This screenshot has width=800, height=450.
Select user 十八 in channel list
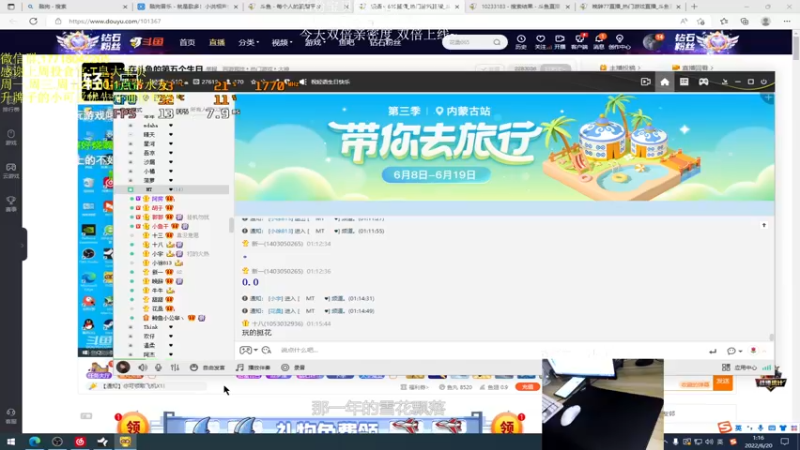tap(158, 244)
